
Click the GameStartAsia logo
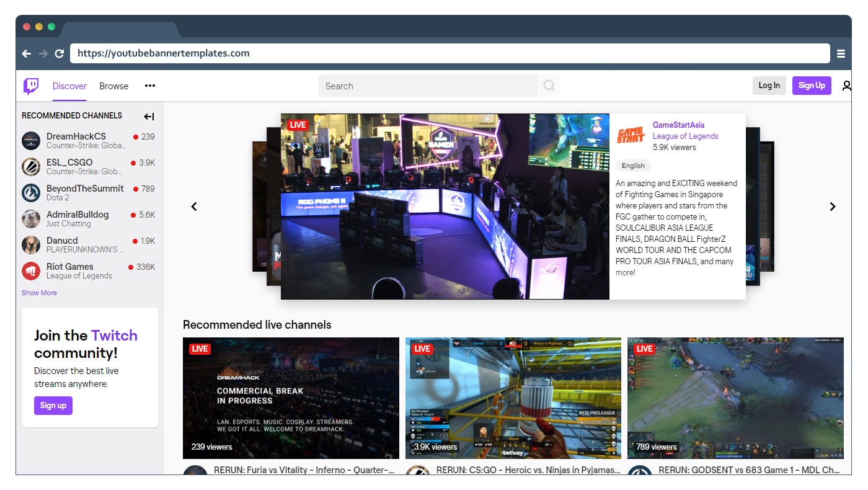[631, 134]
